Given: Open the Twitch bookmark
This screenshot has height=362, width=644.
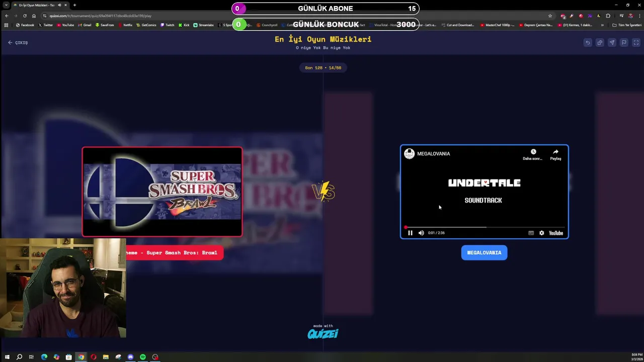Looking at the screenshot, I should coord(168,25).
